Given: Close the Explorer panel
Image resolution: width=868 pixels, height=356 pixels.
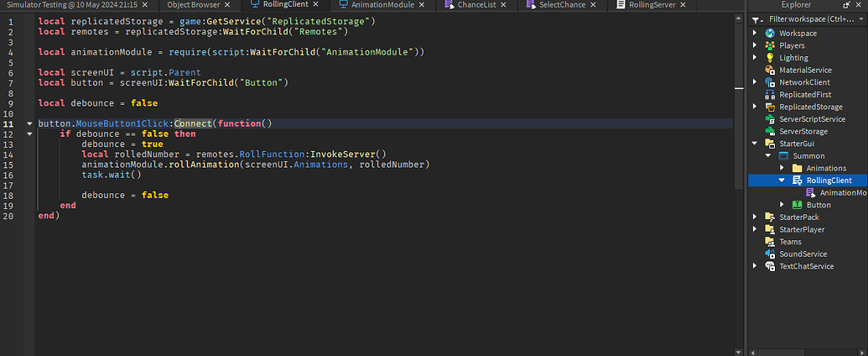Looking at the screenshot, I should coord(860,5).
